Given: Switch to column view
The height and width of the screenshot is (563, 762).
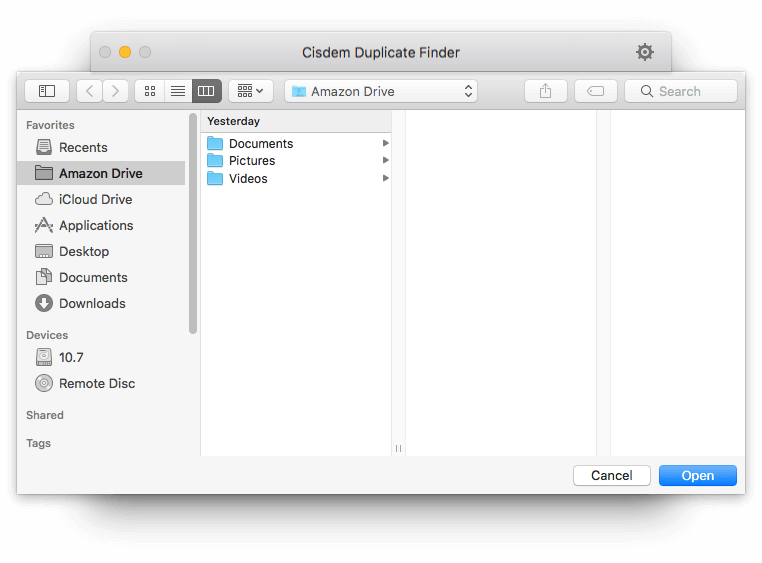Looking at the screenshot, I should tap(207, 91).
